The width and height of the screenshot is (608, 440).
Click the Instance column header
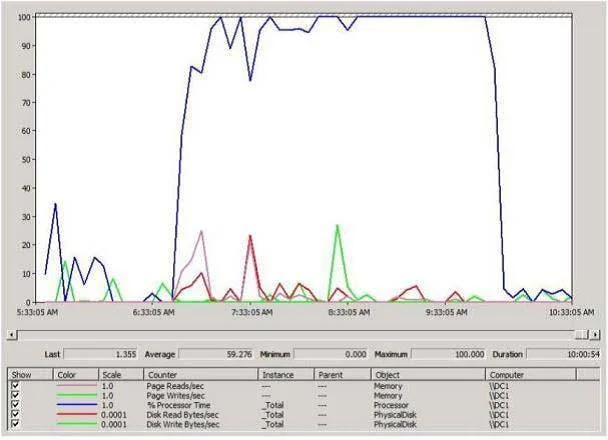[x=286, y=374]
